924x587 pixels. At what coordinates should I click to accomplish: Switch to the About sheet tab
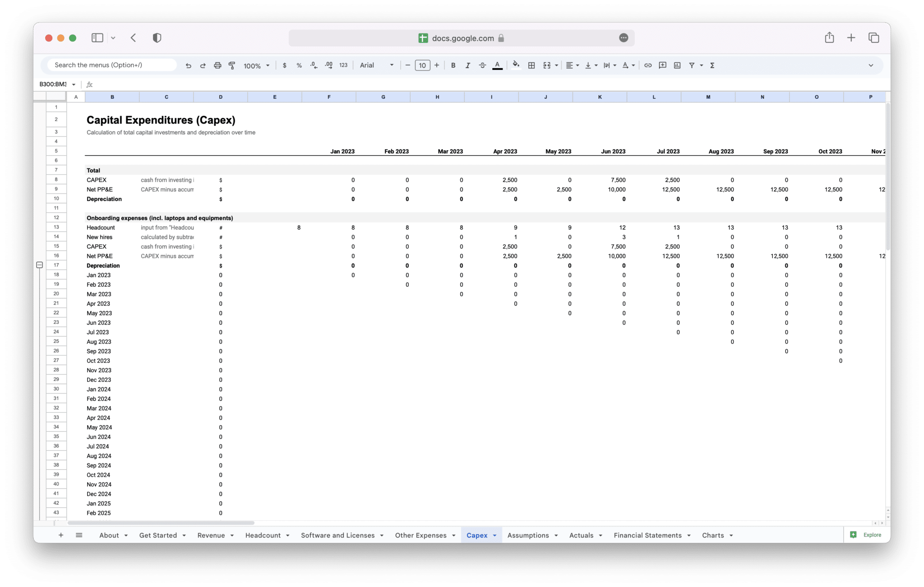pos(109,535)
